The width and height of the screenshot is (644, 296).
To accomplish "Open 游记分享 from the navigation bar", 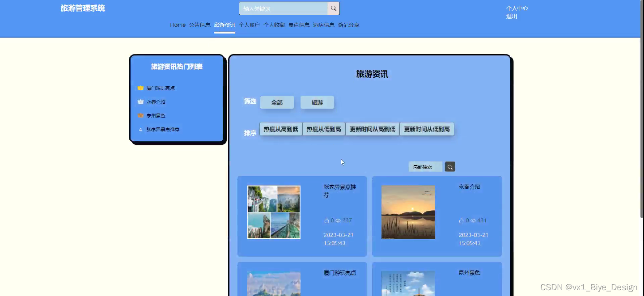I will point(348,25).
